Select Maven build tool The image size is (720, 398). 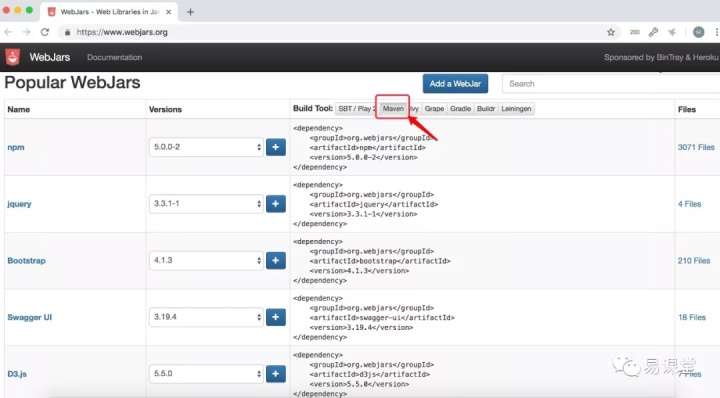click(x=393, y=109)
